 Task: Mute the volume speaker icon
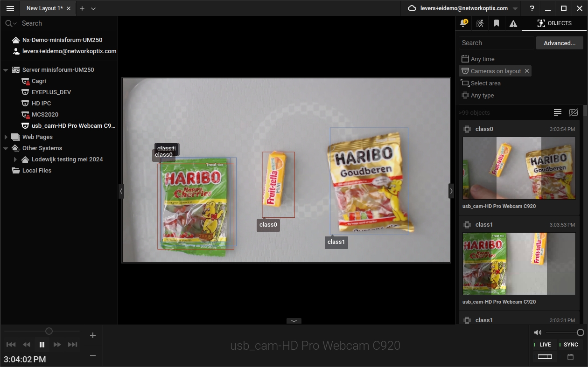(x=538, y=332)
